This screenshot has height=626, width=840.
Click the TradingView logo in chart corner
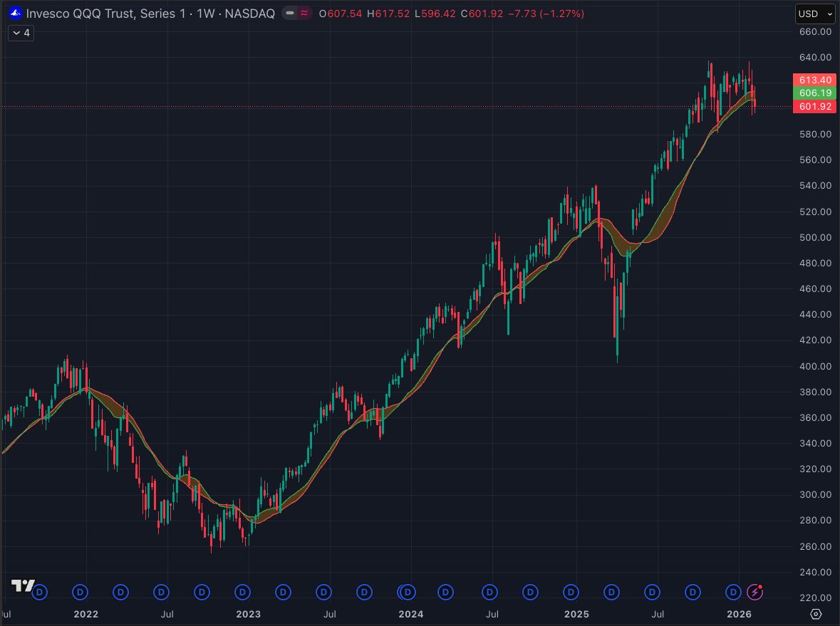tap(23, 585)
